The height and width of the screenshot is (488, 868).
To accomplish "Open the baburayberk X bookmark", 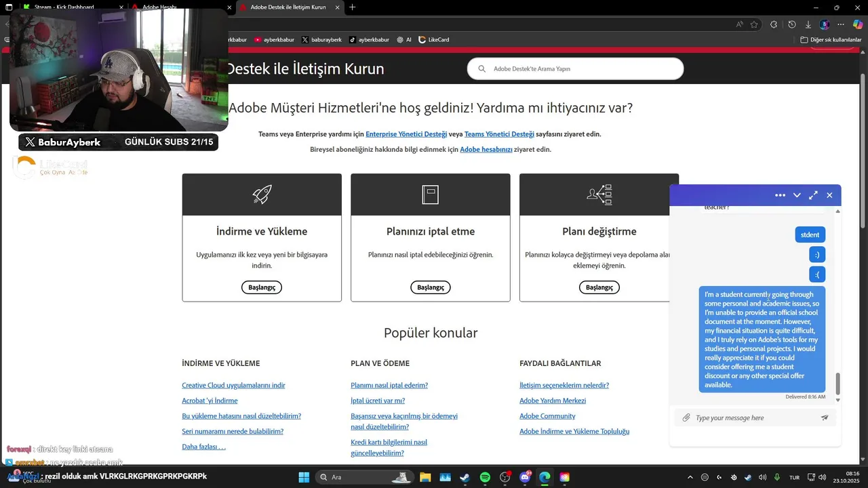I will (x=321, y=39).
